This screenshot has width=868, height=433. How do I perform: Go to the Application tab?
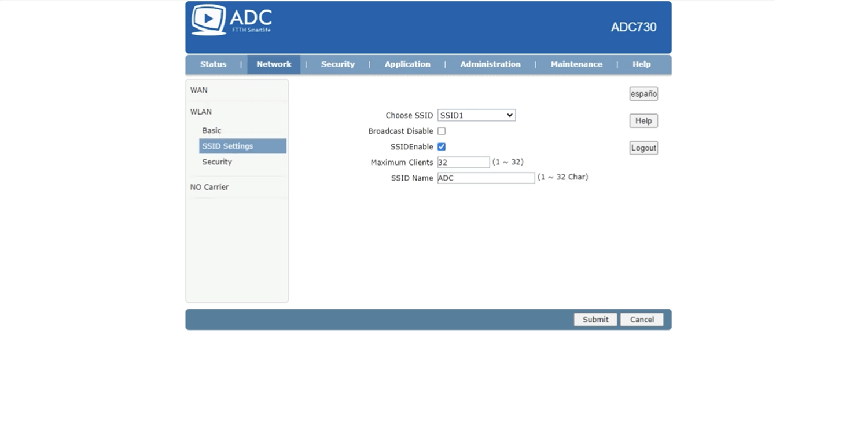[x=407, y=64]
